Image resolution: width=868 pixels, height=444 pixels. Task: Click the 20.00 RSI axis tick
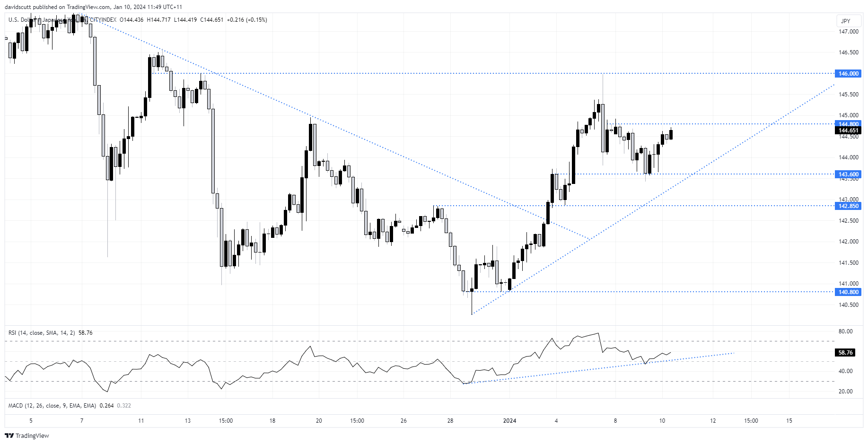[x=845, y=392]
